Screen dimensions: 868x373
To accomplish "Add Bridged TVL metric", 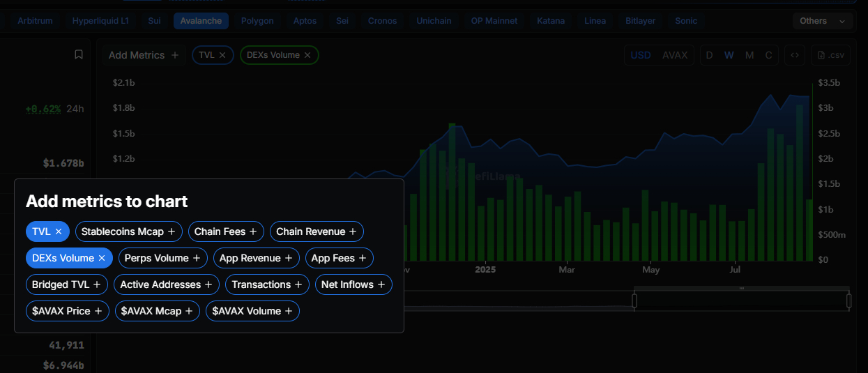I will point(67,284).
